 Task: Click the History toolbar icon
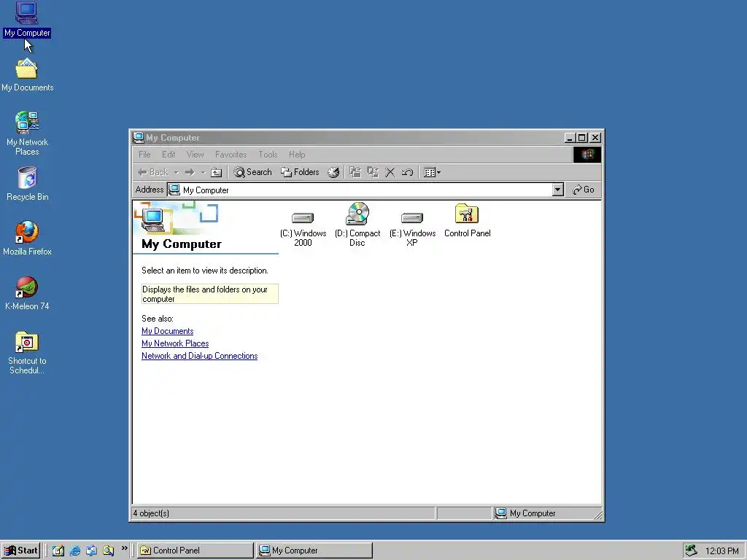(x=333, y=172)
